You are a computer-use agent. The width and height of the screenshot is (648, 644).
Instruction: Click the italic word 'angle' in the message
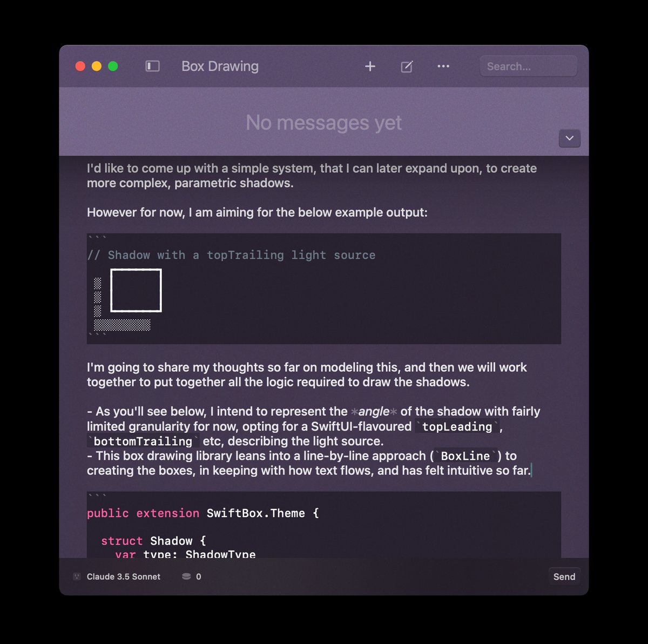374,412
